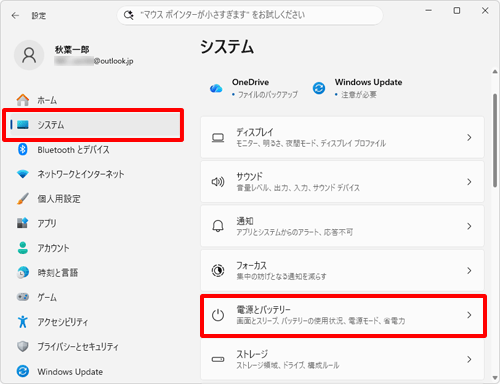This screenshot has width=500, height=384.
Task: Open ディスプレイ settings title
Action: (x=255, y=132)
